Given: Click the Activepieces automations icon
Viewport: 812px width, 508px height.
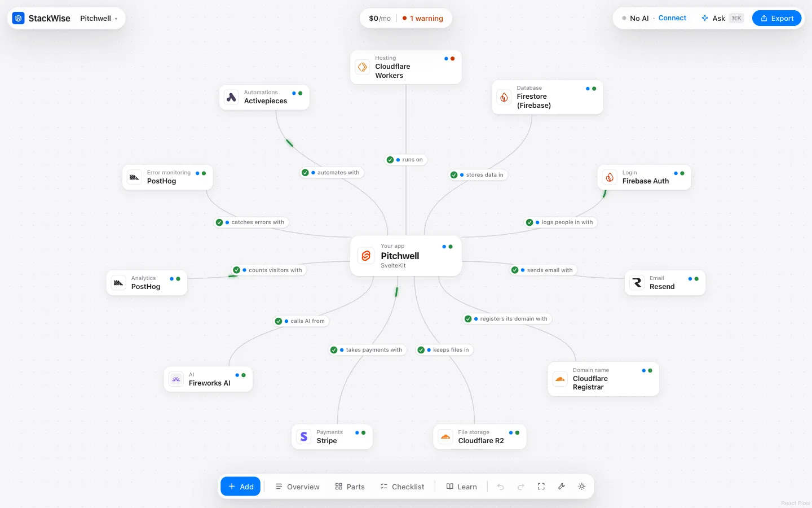Looking at the screenshot, I should 231,97.
